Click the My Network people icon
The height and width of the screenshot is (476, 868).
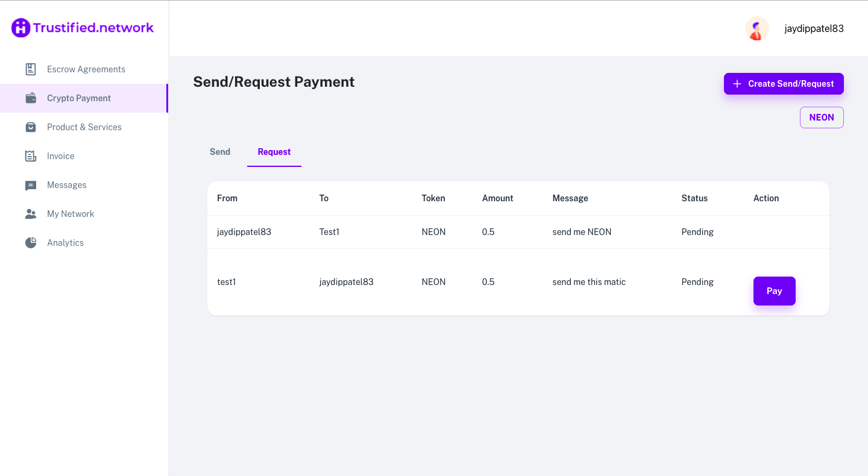(31, 214)
